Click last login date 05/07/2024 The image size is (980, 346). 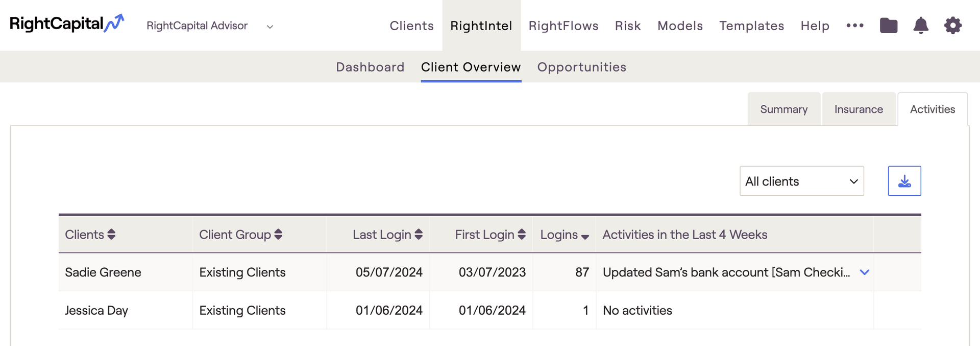[x=389, y=272]
